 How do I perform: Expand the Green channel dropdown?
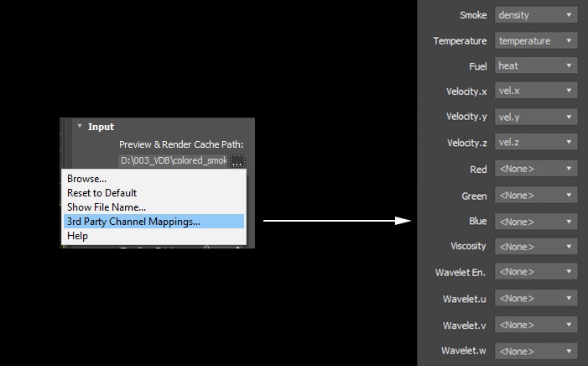pyautogui.click(x=536, y=196)
